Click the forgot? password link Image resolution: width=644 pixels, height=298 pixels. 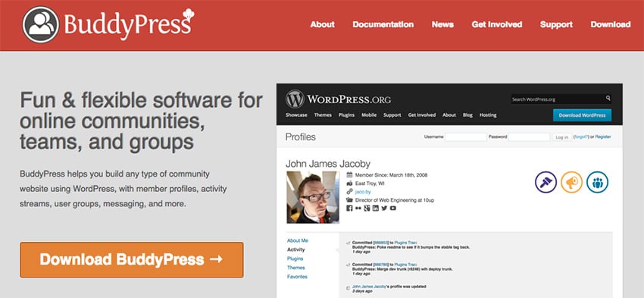(x=581, y=137)
